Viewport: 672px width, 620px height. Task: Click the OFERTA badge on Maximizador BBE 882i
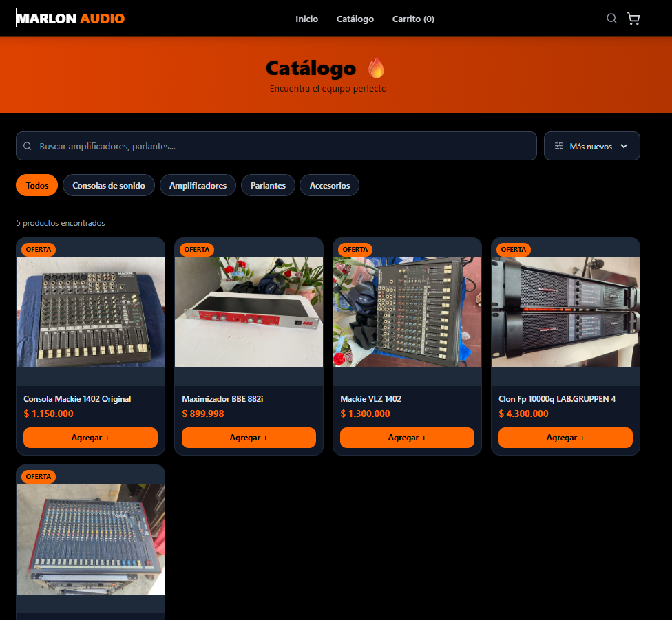(197, 250)
